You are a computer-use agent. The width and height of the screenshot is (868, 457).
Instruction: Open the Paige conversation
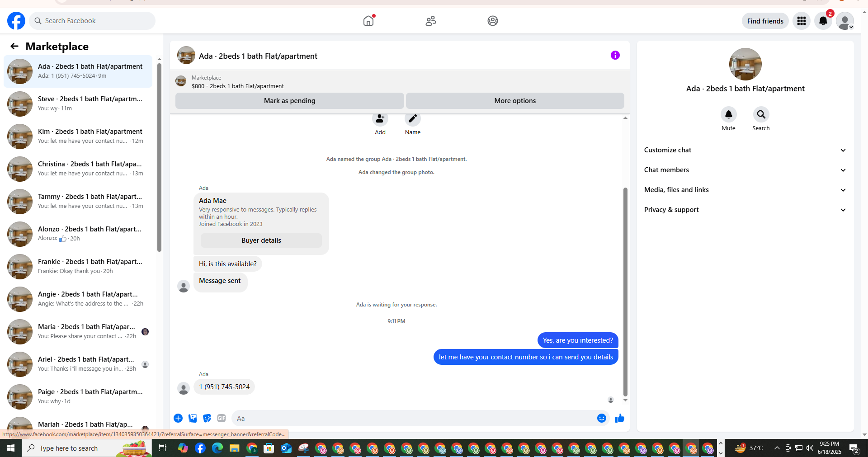click(78, 397)
